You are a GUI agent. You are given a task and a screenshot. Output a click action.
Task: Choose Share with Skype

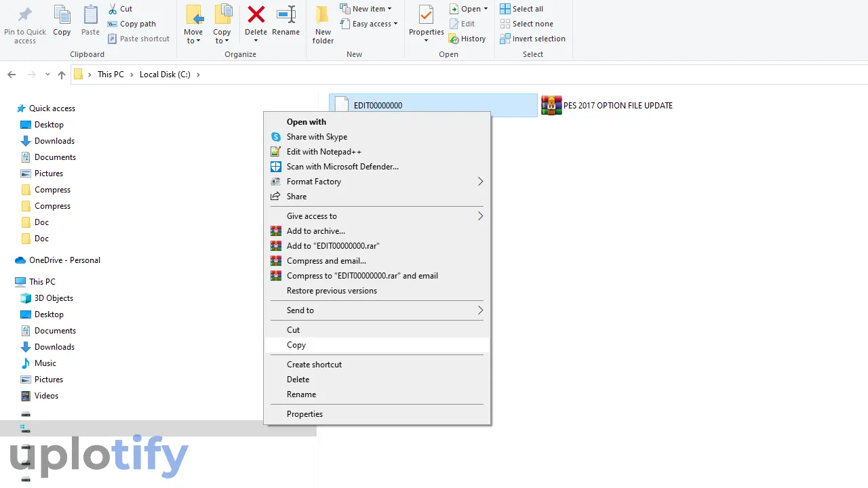click(376, 137)
